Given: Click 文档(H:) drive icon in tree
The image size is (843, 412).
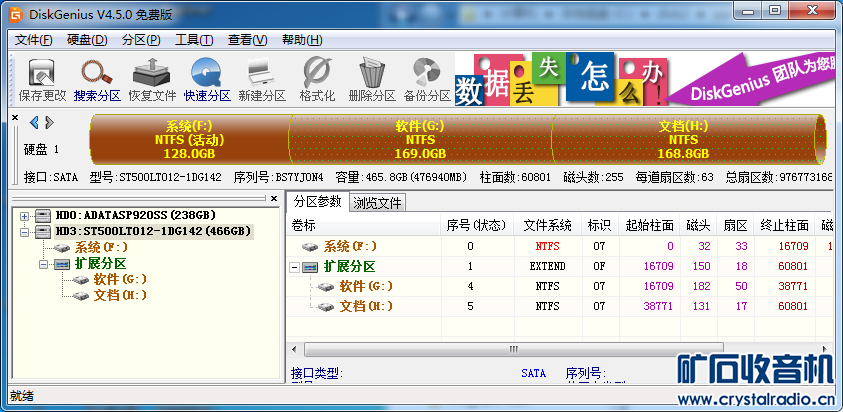Looking at the screenshot, I should point(81,296).
